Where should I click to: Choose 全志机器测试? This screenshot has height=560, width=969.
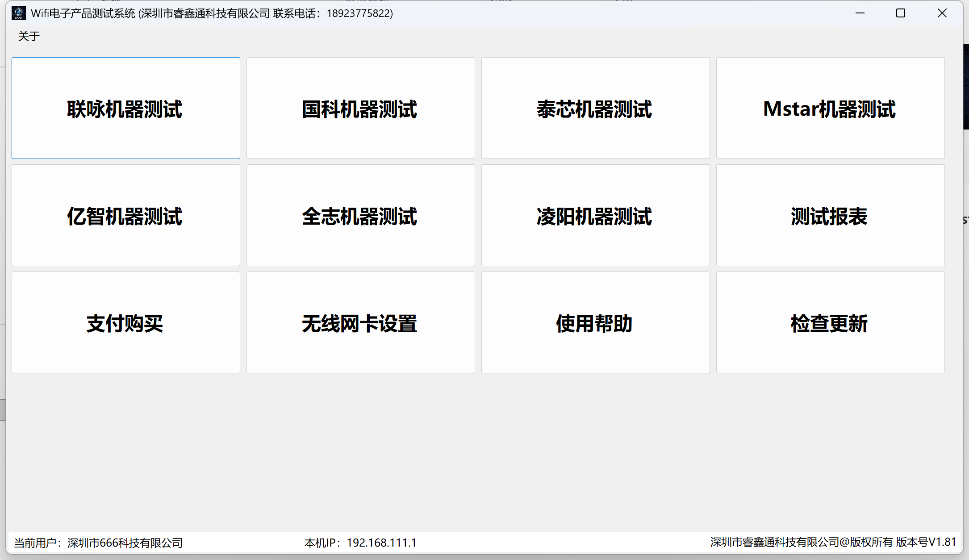[x=361, y=215]
